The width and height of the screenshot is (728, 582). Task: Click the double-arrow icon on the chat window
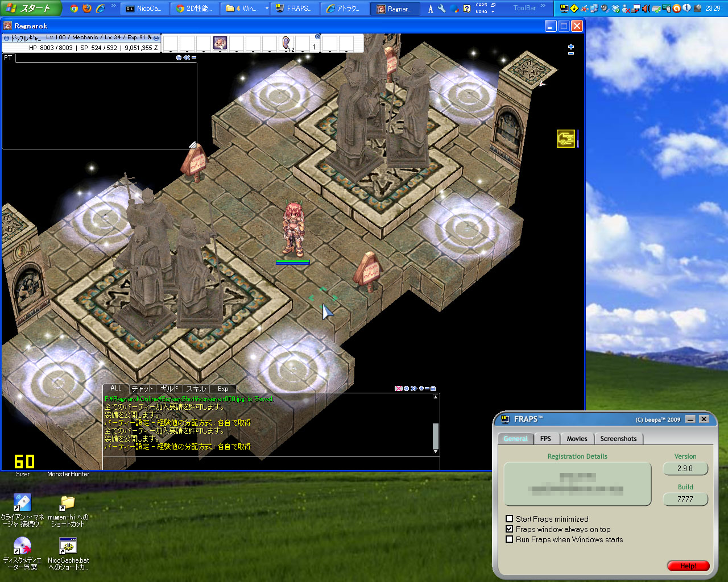coord(413,389)
